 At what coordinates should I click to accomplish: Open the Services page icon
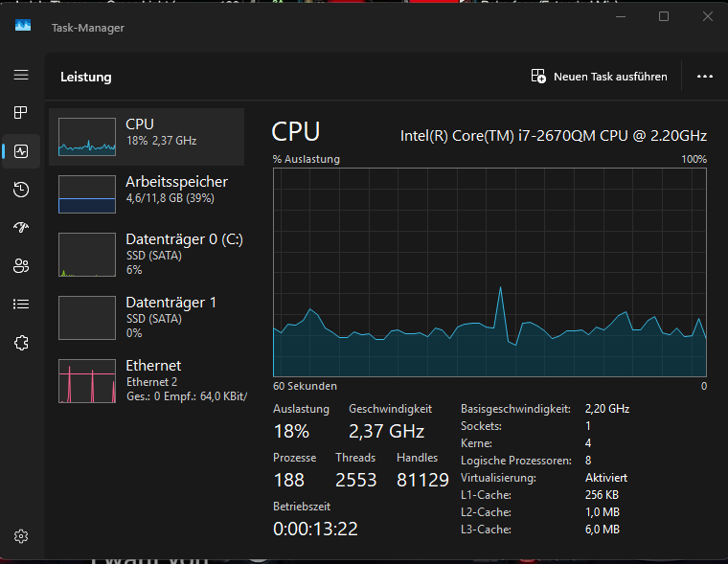pos(21,343)
